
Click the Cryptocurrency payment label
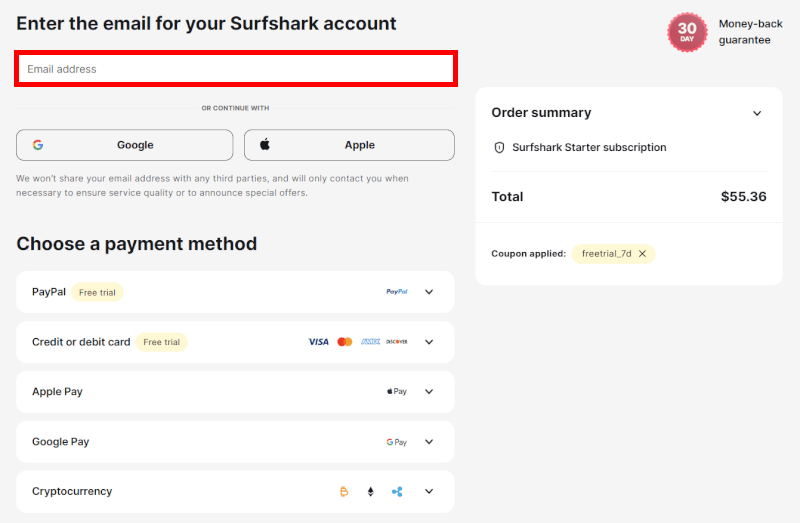(x=72, y=491)
